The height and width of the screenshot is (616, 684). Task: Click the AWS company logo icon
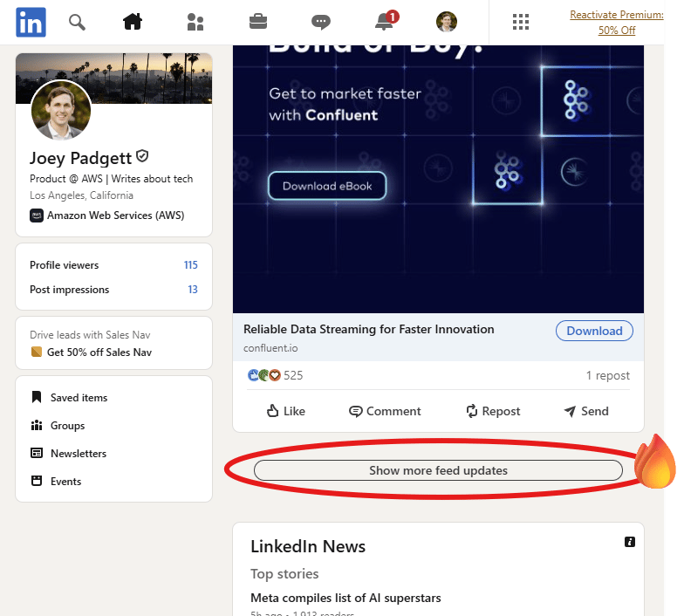coord(37,216)
